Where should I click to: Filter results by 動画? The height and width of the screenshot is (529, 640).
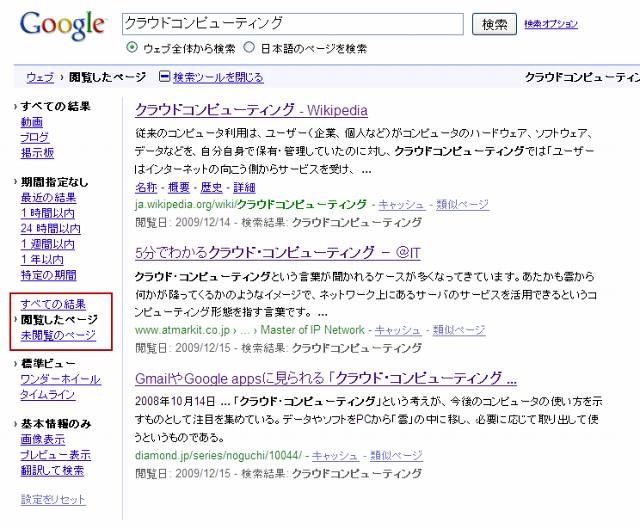[x=32, y=122]
